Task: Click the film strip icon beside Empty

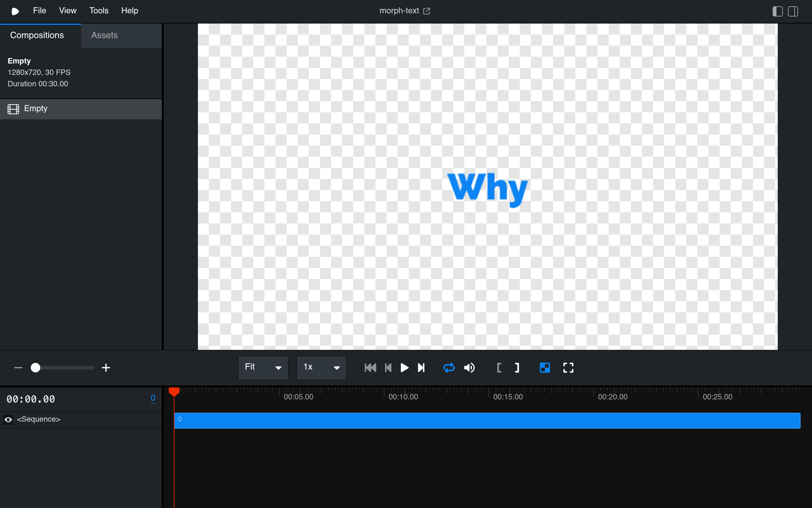Action: 13,109
